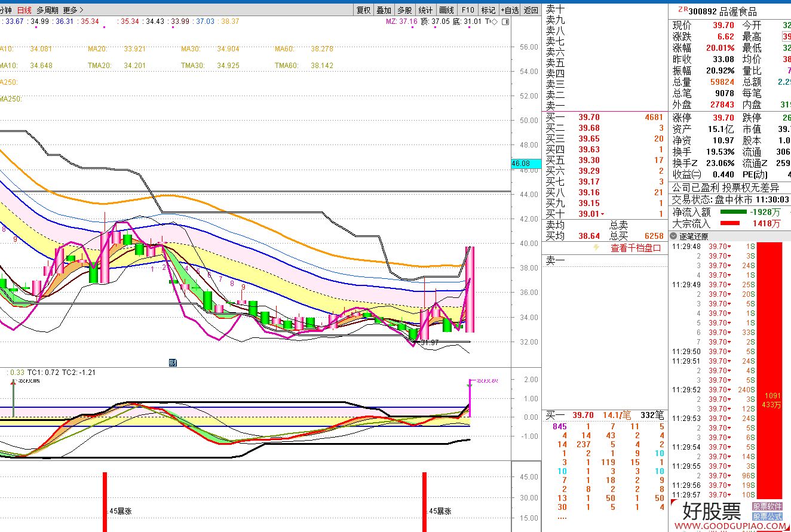791x532 pixels.
Task: Click the diamond marker icon above chart
Action: pos(494,21)
